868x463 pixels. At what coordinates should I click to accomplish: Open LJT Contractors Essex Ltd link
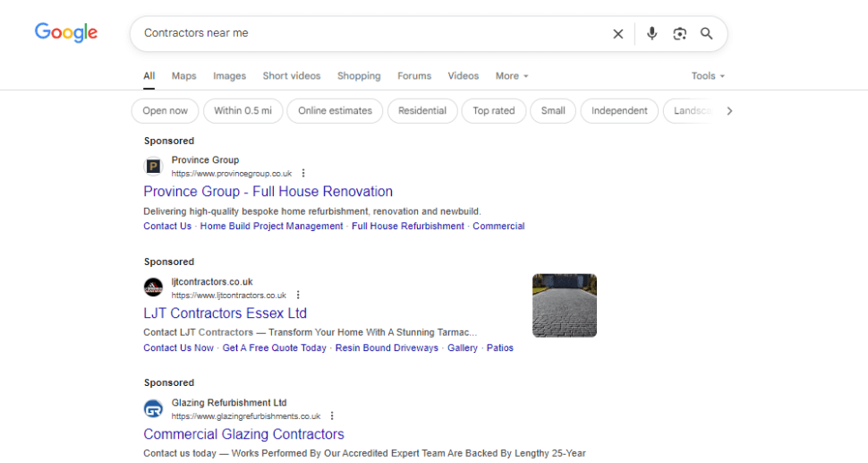pyautogui.click(x=225, y=313)
